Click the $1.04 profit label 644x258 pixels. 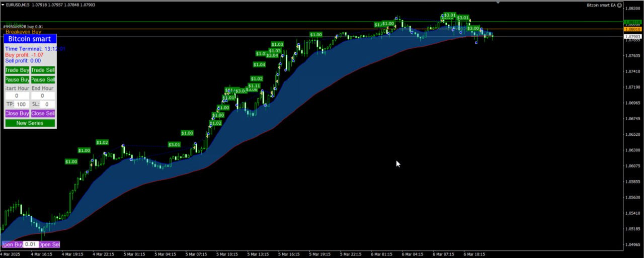259,64
